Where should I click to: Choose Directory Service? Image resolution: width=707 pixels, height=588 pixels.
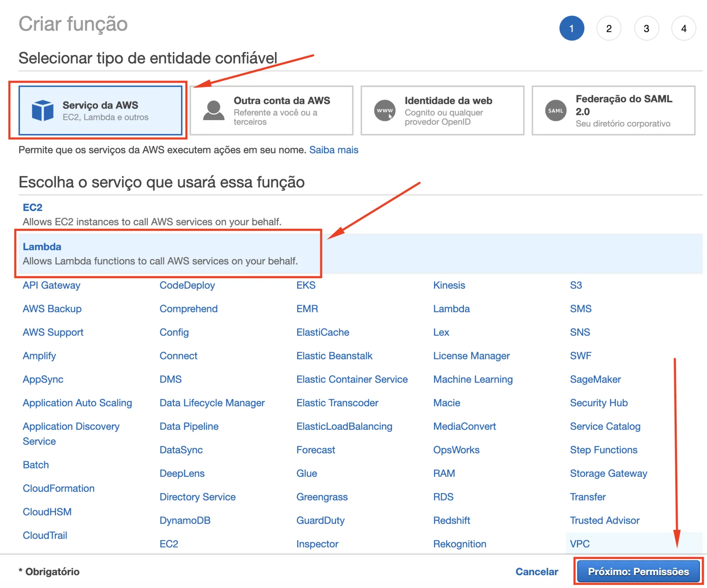click(198, 497)
